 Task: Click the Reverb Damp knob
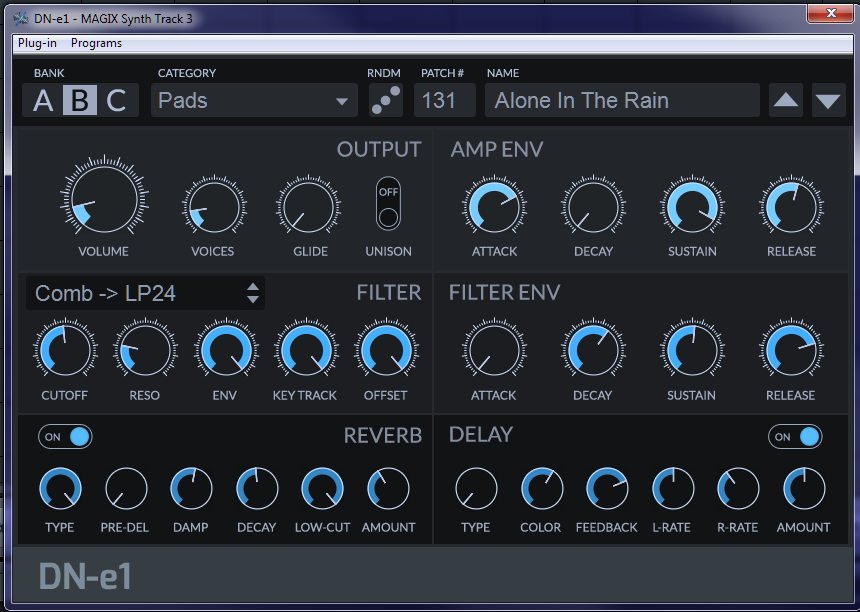pos(191,488)
